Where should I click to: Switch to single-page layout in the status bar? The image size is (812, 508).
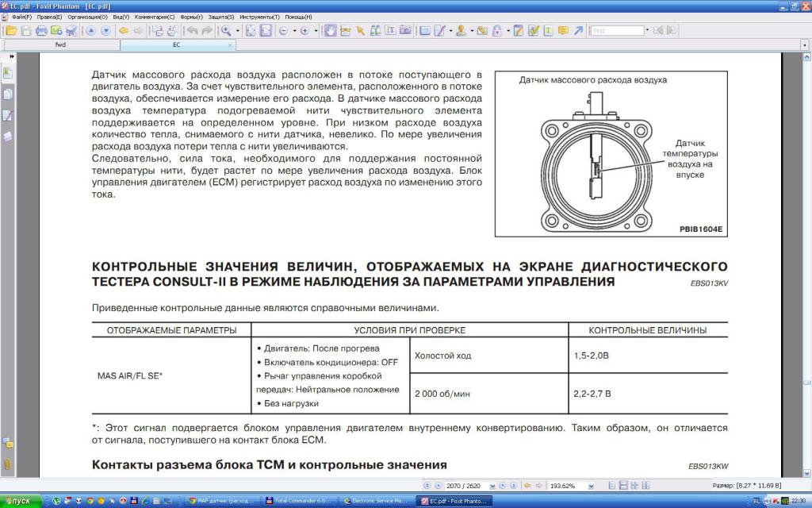pyautogui.click(x=612, y=486)
